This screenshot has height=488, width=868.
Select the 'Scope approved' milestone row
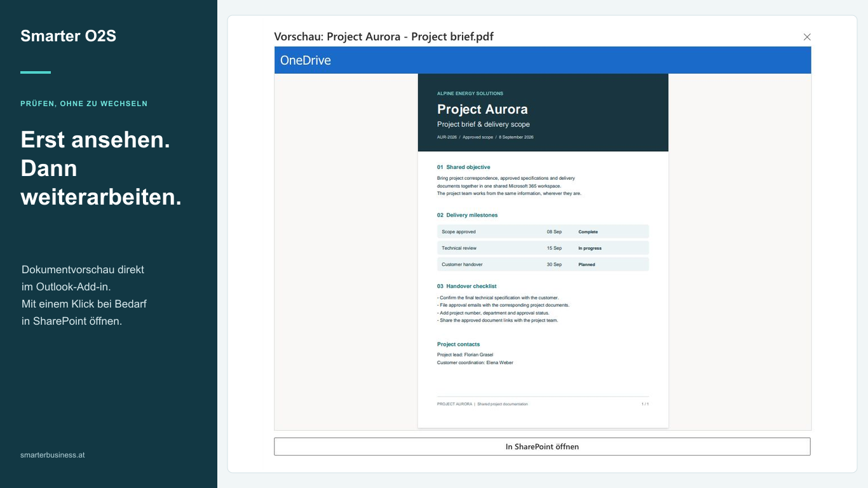(543, 231)
